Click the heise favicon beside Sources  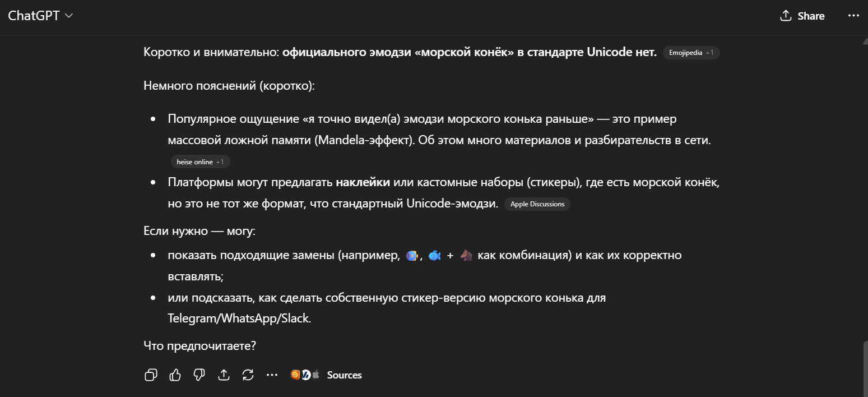(x=306, y=375)
